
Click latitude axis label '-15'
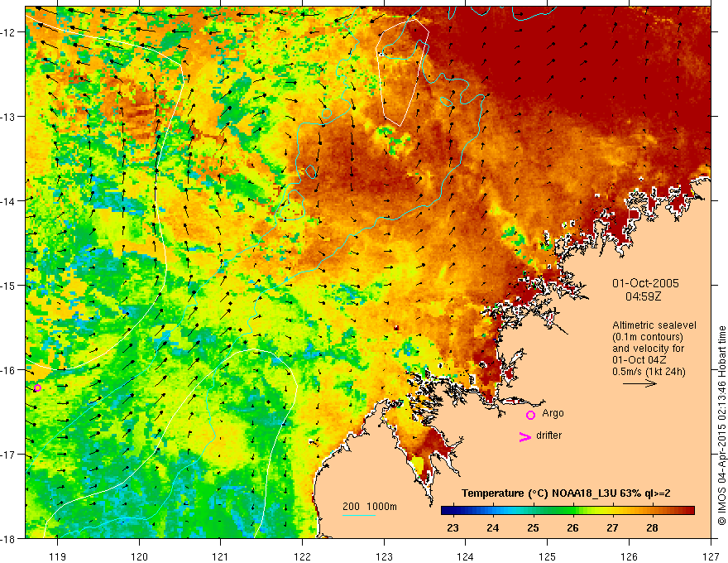(x=8, y=285)
